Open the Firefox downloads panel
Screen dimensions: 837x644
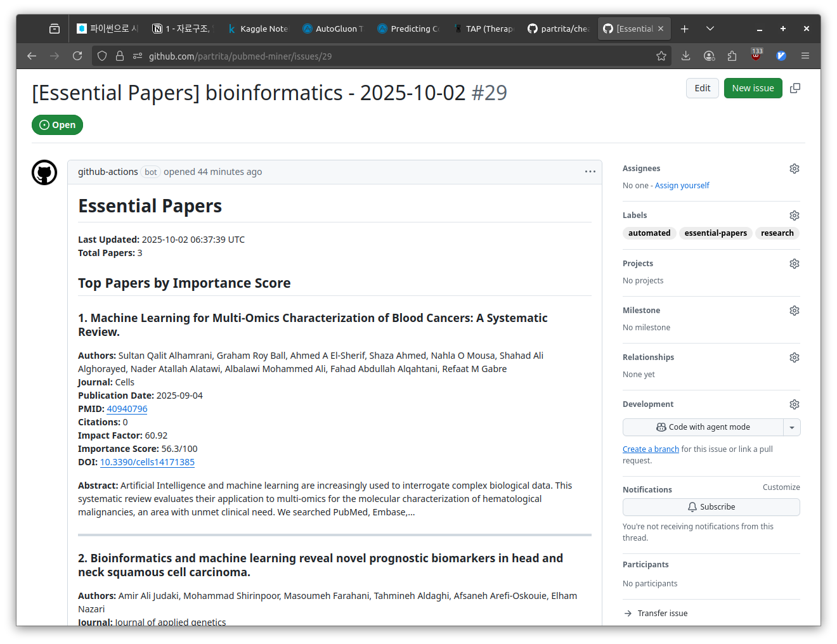pos(685,56)
